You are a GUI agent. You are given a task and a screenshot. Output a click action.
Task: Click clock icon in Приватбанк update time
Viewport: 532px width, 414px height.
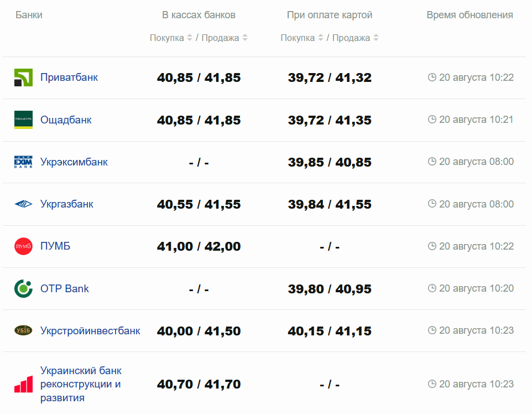tap(432, 77)
